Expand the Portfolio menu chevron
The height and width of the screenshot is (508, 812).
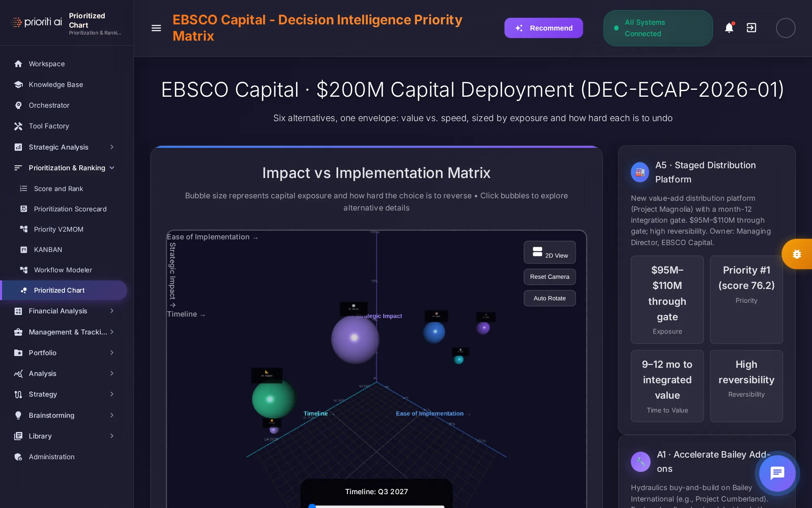pyautogui.click(x=112, y=353)
